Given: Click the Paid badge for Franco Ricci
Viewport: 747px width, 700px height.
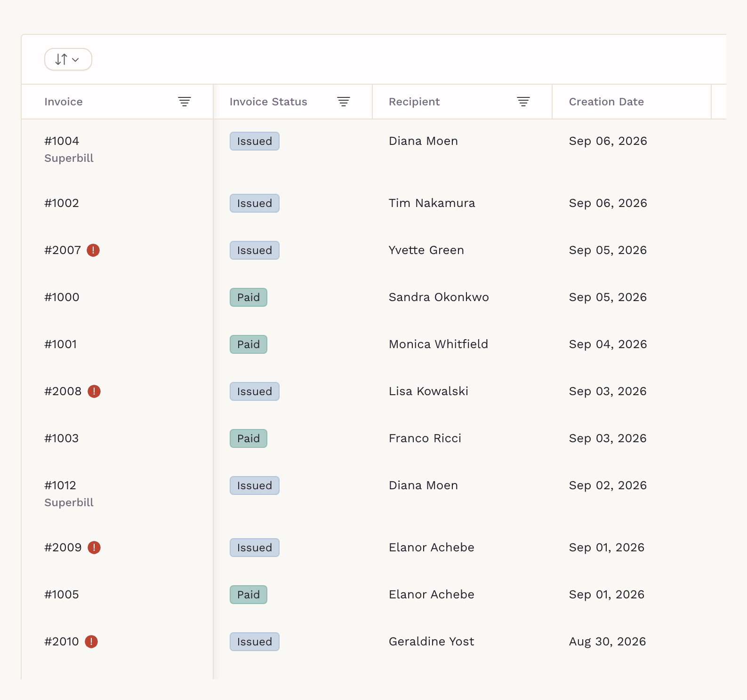Looking at the screenshot, I should (249, 438).
